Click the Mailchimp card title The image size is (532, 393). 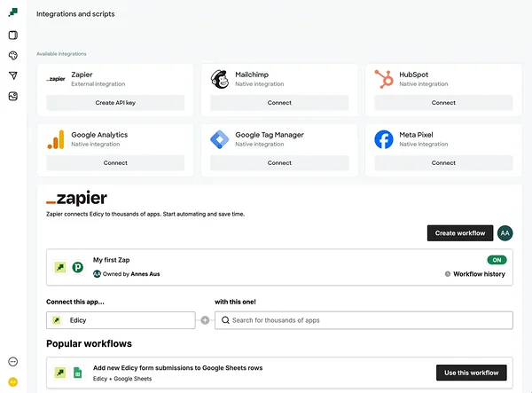[x=252, y=75]
